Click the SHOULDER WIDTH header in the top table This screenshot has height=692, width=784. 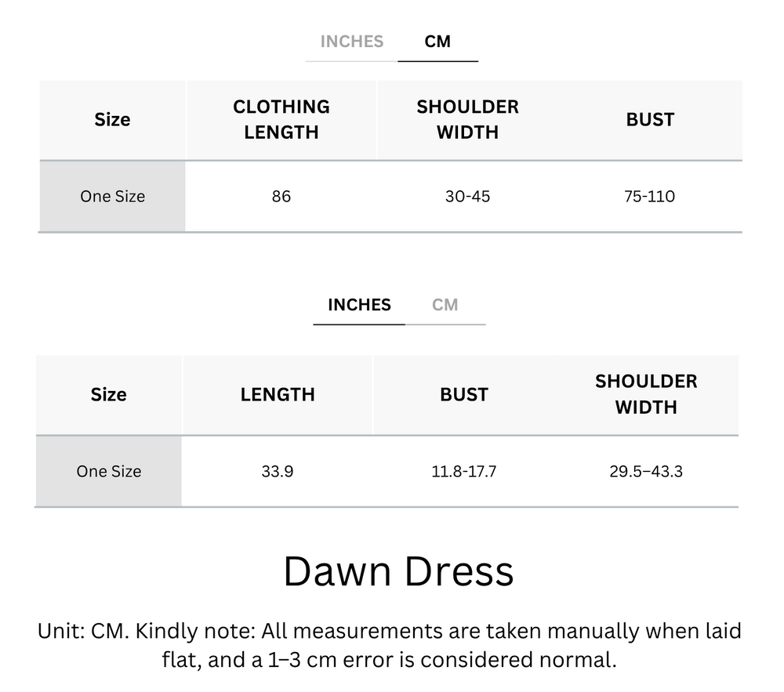(467, 119)
